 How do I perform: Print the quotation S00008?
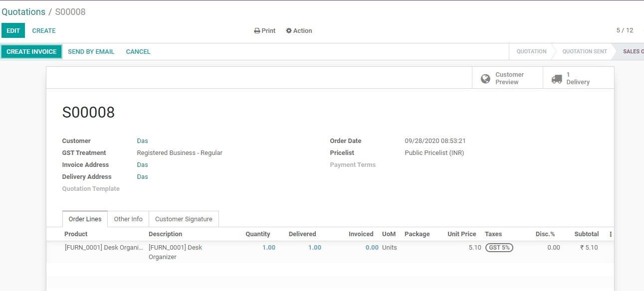[x=264, y=30]
